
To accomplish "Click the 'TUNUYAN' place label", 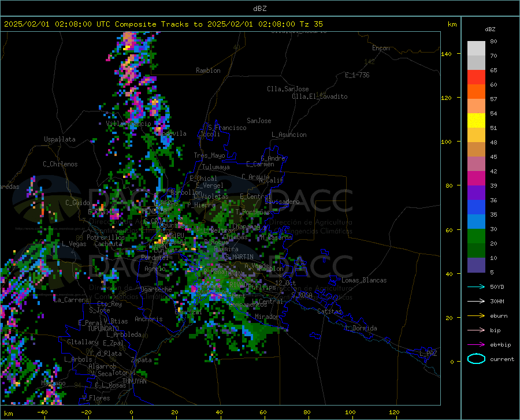I will click(x=134, y=381).
